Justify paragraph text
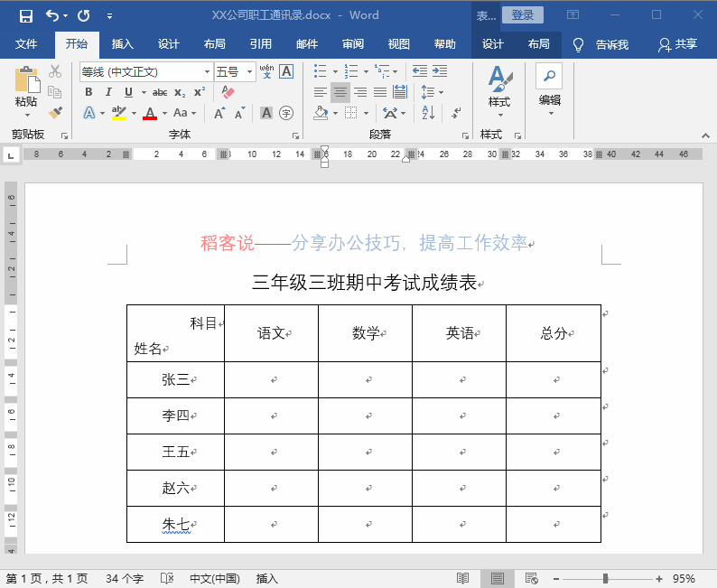Viewport: 717px width, 588px height. coord(380,92)
